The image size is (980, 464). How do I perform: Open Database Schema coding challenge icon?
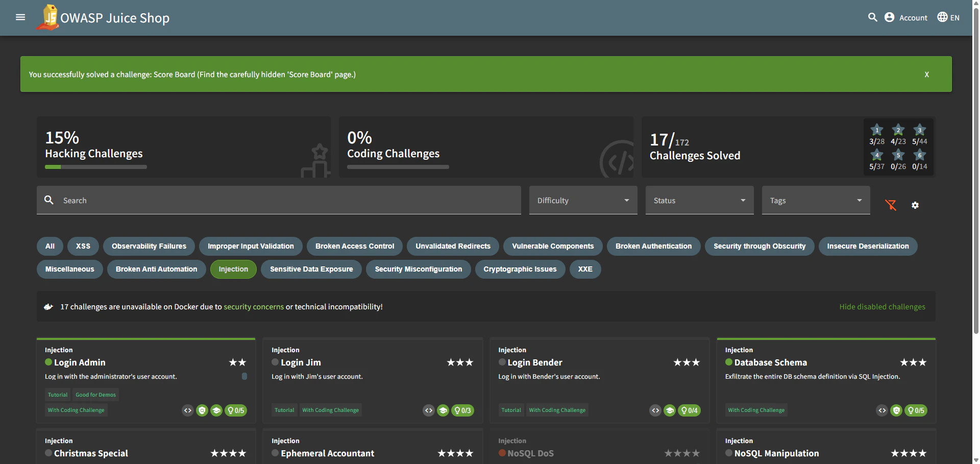tap(882, 410)
